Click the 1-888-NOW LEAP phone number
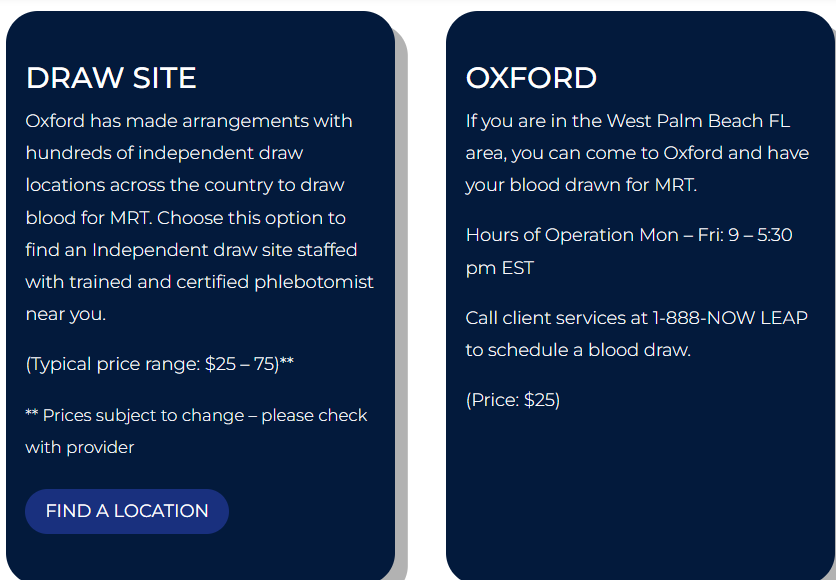The image size is (836, 580). (730, 318)
